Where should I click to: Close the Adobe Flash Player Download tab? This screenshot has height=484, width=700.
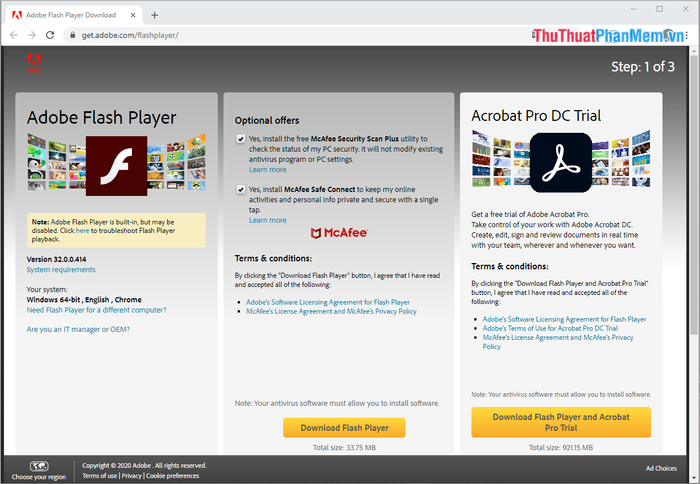tap(133, 15)
